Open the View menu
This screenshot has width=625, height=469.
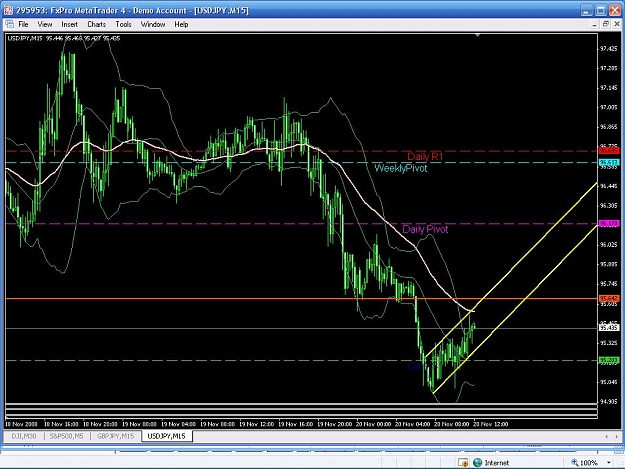pos(45,24)
